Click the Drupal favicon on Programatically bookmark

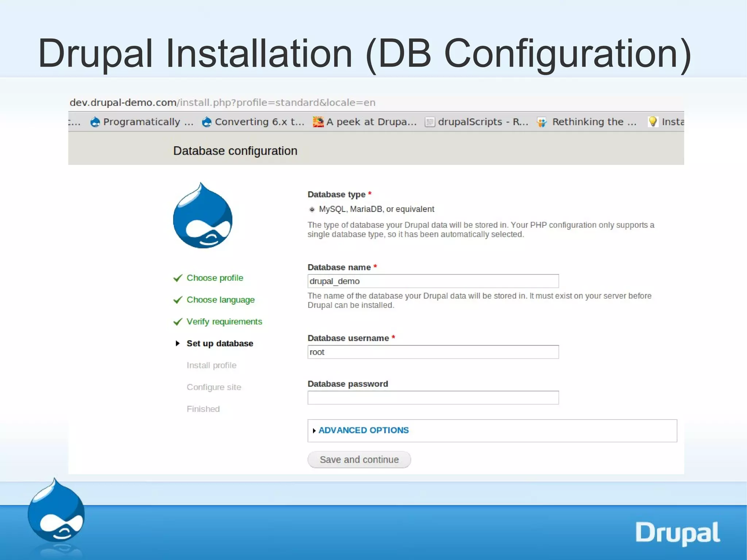[95, 122]
